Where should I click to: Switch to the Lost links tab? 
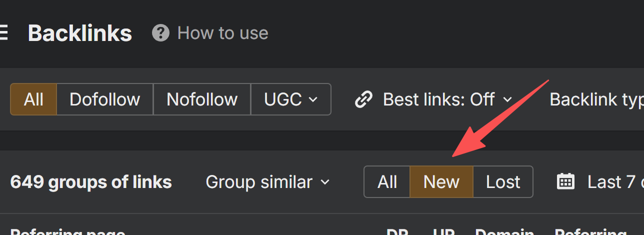[503, 182]
